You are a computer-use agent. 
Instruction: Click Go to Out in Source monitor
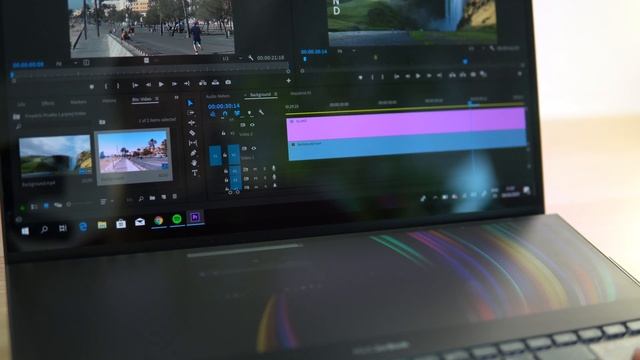(187, 83)
